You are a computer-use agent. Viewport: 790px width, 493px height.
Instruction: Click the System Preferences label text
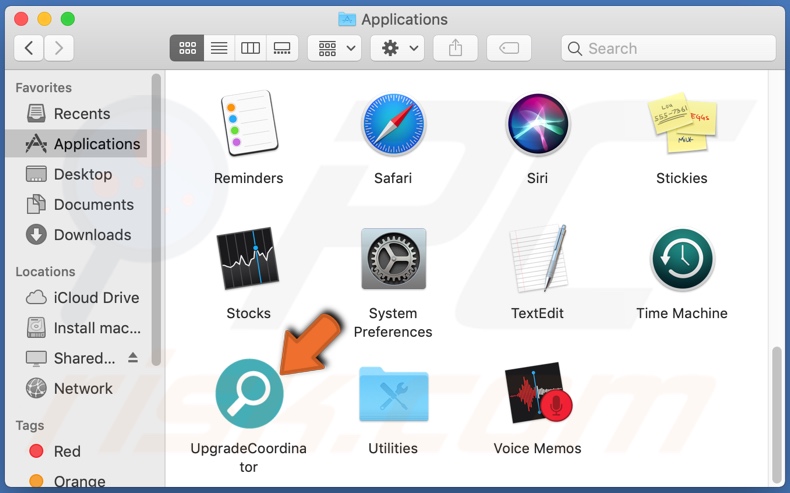[x=393, y=322]
